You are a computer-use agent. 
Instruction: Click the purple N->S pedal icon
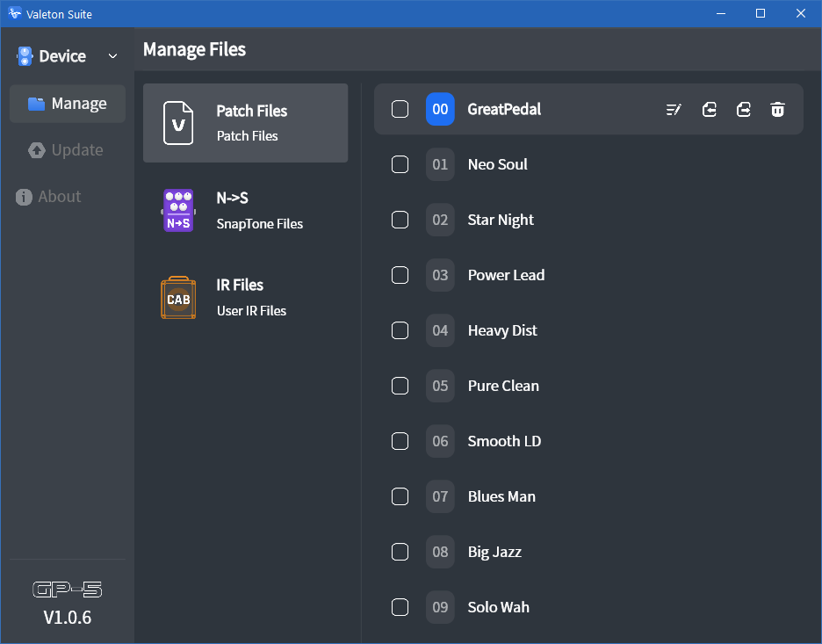coord(178,210)
